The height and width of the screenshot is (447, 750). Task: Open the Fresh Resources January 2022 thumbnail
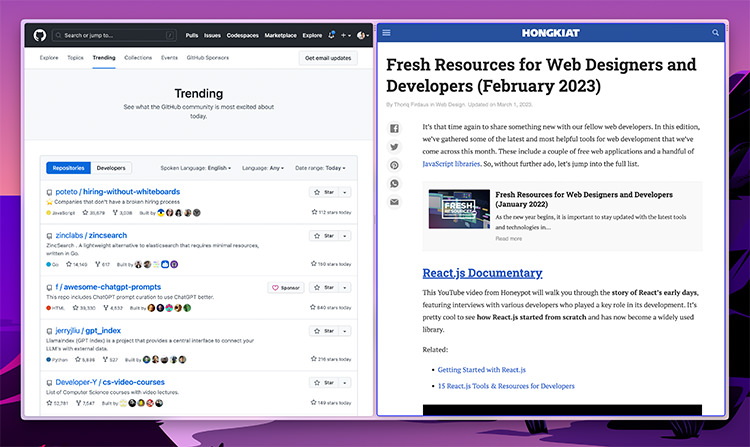pyautogui.click(x=459, y=209)
